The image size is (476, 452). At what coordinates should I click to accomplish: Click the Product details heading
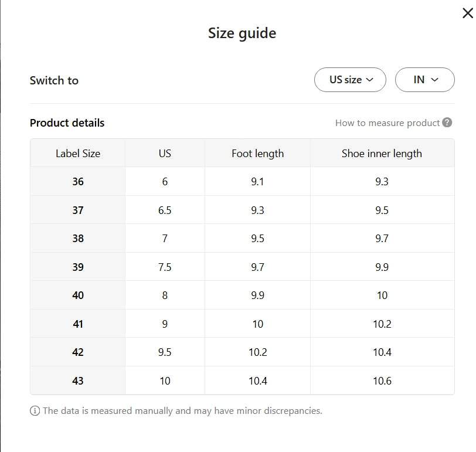[67, 123]
